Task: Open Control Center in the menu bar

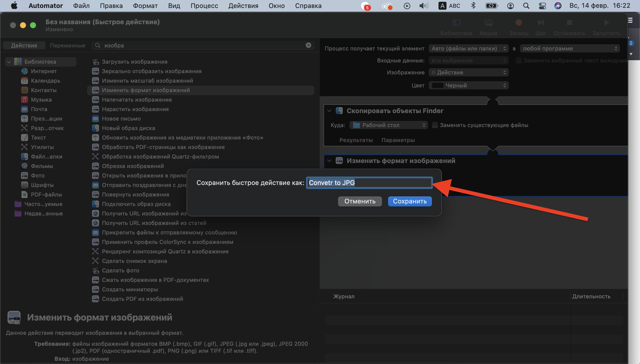Action: point(542,6)
